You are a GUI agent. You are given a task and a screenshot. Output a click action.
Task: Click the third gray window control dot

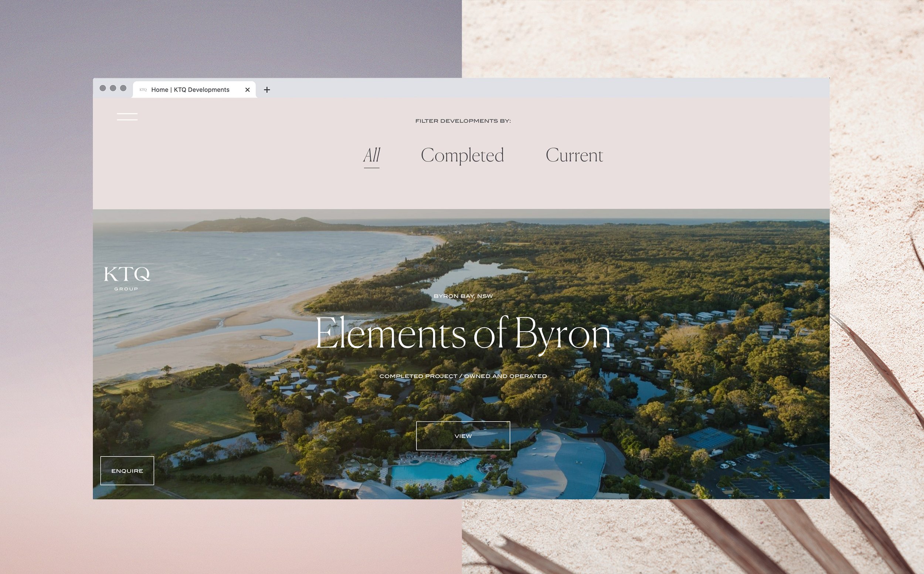[x=123, y=88]
